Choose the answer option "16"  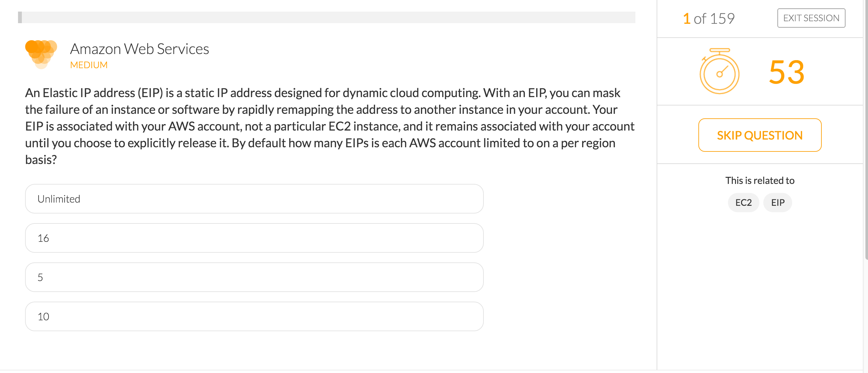click(254, 238)
